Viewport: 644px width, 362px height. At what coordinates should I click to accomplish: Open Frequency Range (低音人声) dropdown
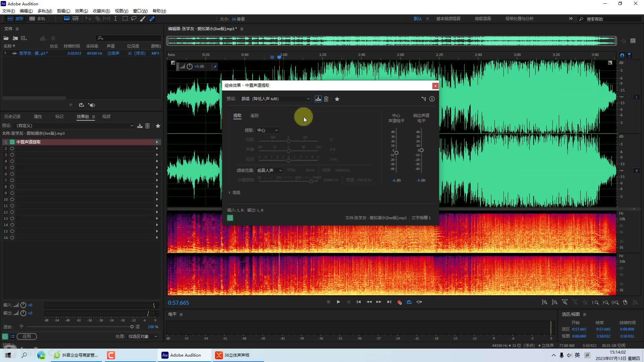[269, 171]
